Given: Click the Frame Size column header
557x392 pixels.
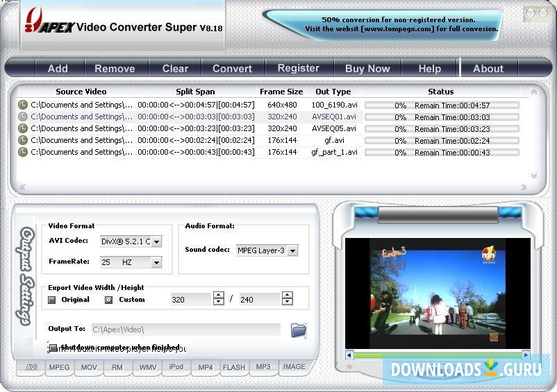Looking at the screenshot, I should coord(281,92).
